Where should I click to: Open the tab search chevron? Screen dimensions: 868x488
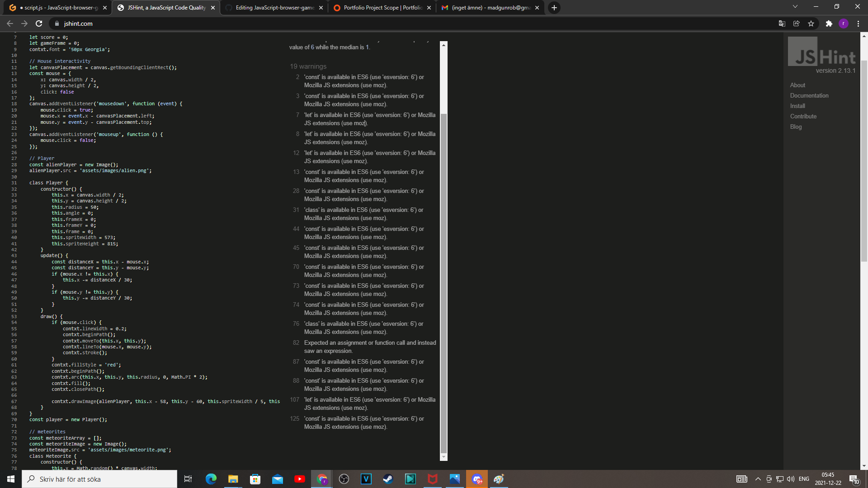click(x=795, y=7)
